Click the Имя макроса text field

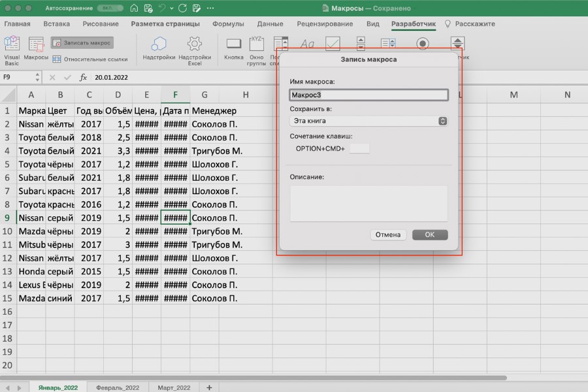coord(368,95)
